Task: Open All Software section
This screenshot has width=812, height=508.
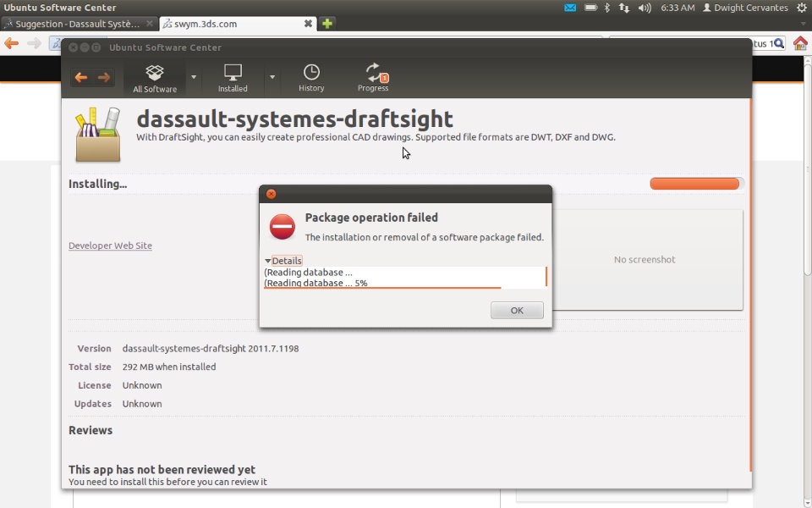Action: 154,78
